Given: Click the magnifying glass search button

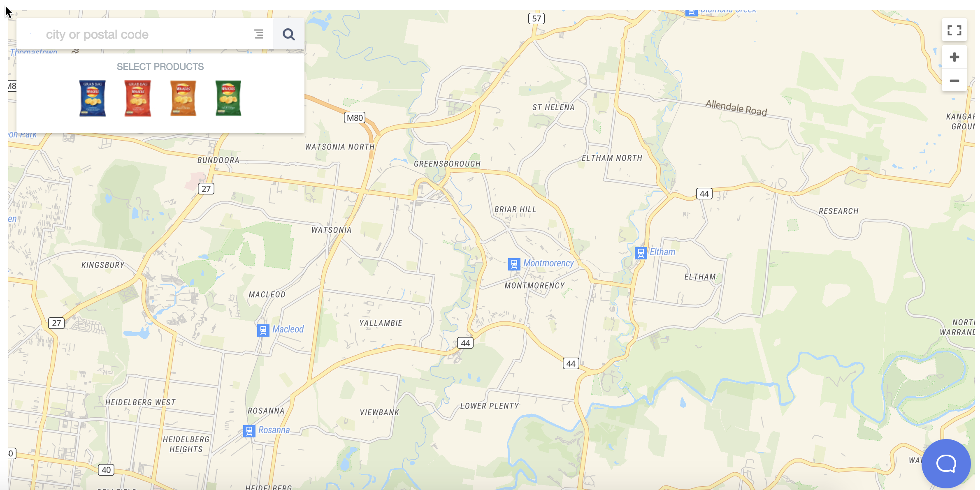Looking at the screenshot, I should coord(288,34).
